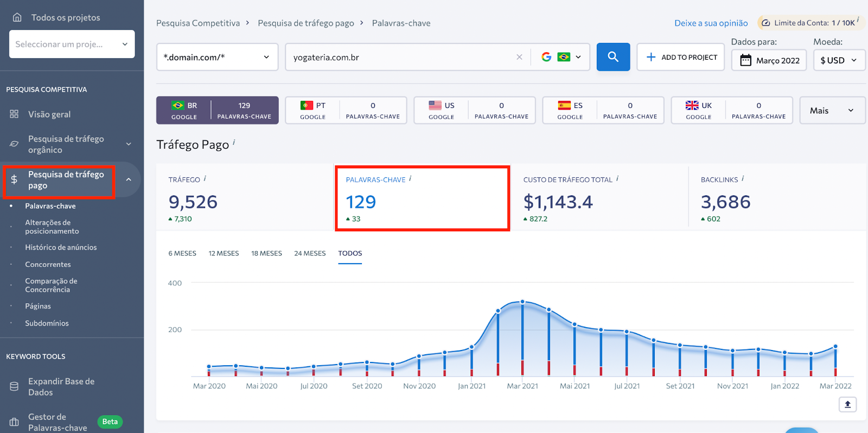Click the home icon beside Todos os projetos

(17, 17)
